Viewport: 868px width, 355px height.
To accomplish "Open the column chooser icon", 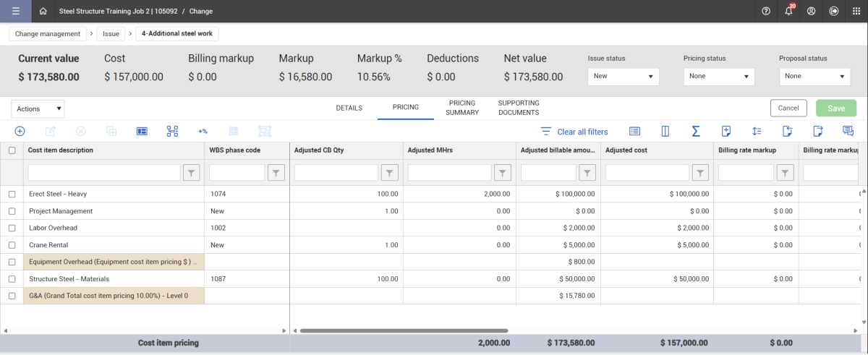I will (x=665, y=131).
